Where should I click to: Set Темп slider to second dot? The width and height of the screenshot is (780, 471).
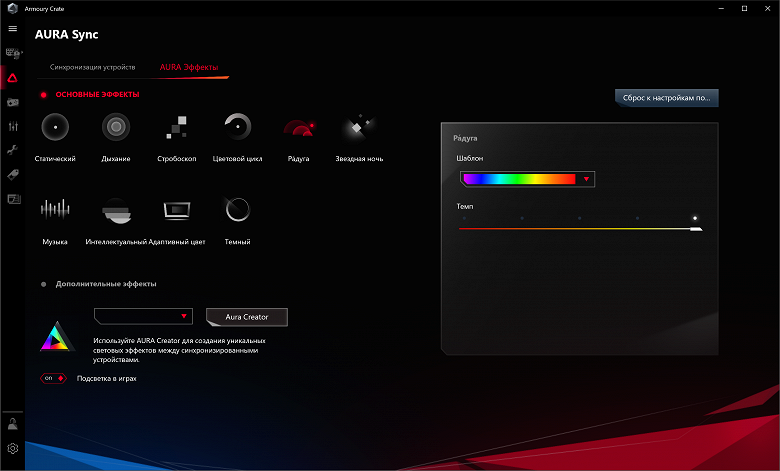click(522, 218)
